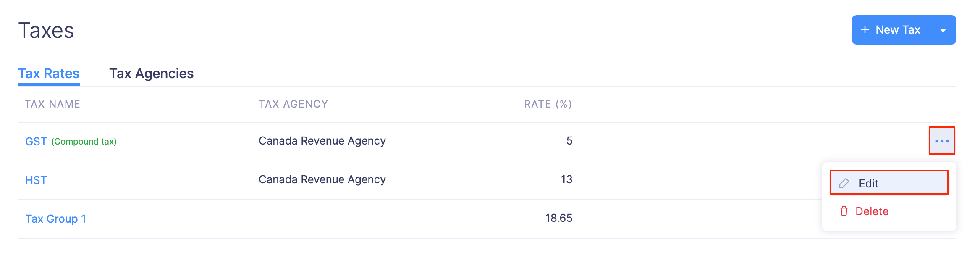Click the New Tax button
Screen dimensions: 980x274
(x=890, y=30)
